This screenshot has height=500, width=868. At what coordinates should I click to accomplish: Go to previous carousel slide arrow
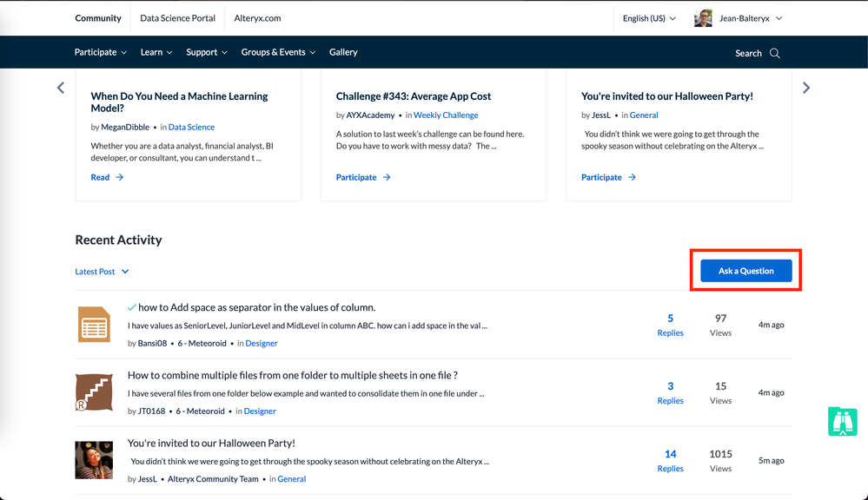pyautogui.click(x=61, y=88)
